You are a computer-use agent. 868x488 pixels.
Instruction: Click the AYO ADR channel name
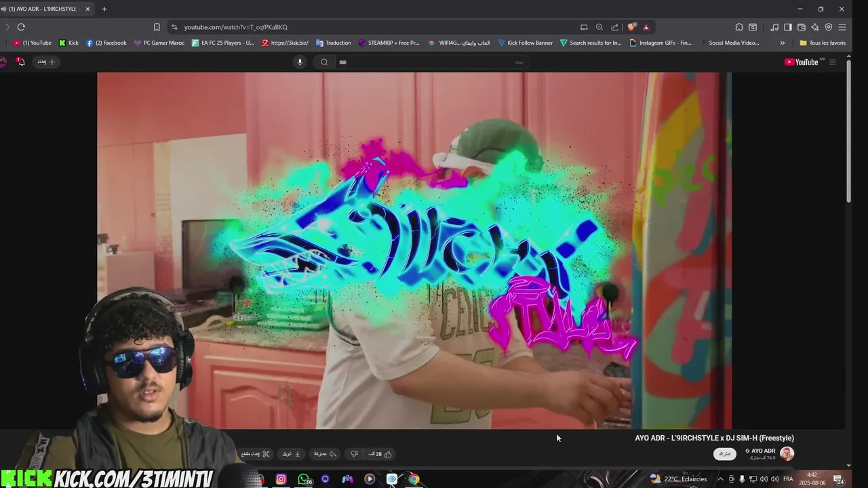(763, 451)
